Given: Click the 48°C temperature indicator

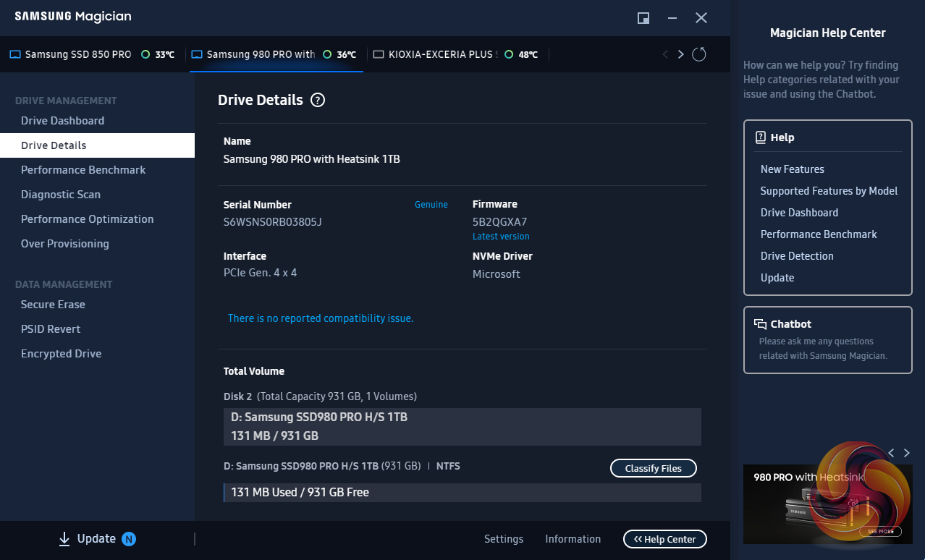Looking at the screenshot, I should (522, 54).
